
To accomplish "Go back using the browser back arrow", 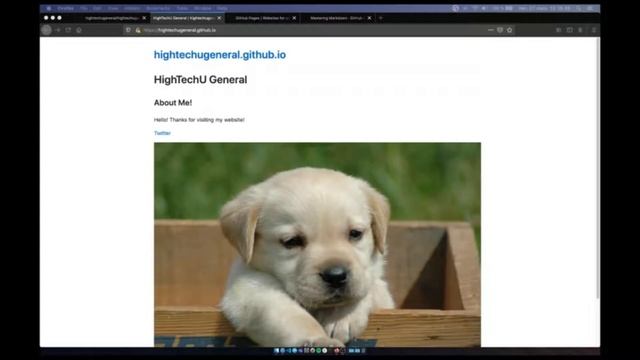I will tap(46, 30).
